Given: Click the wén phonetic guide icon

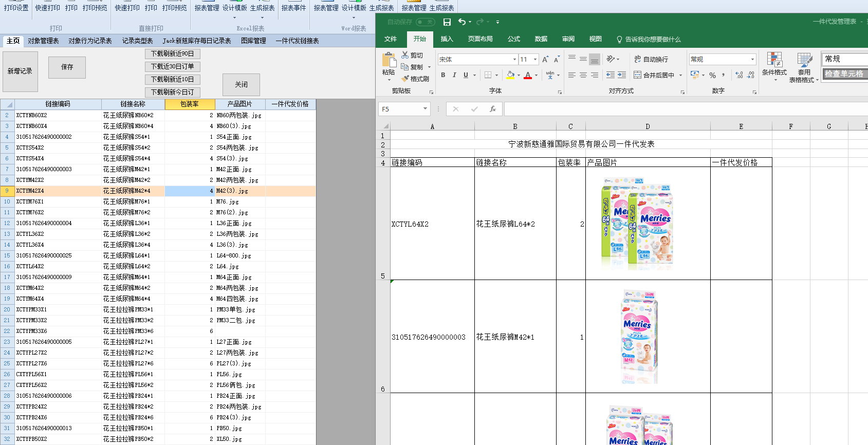Looking at the screenshot, I should pos(550,75).
